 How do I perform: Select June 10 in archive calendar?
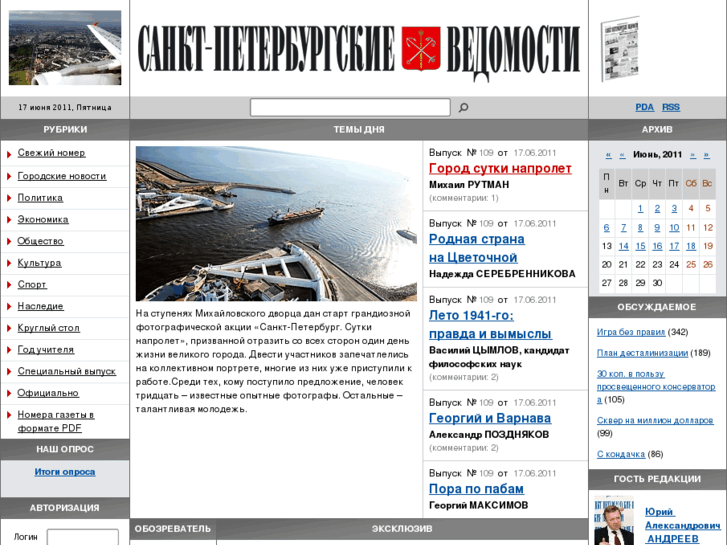[x=674, y=228]
